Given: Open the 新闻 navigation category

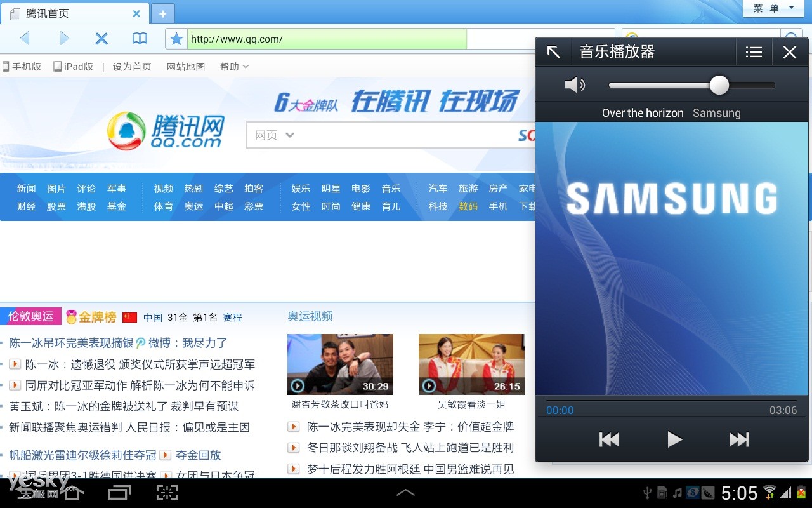Looking at the screenshot, I should pos(26,189).
